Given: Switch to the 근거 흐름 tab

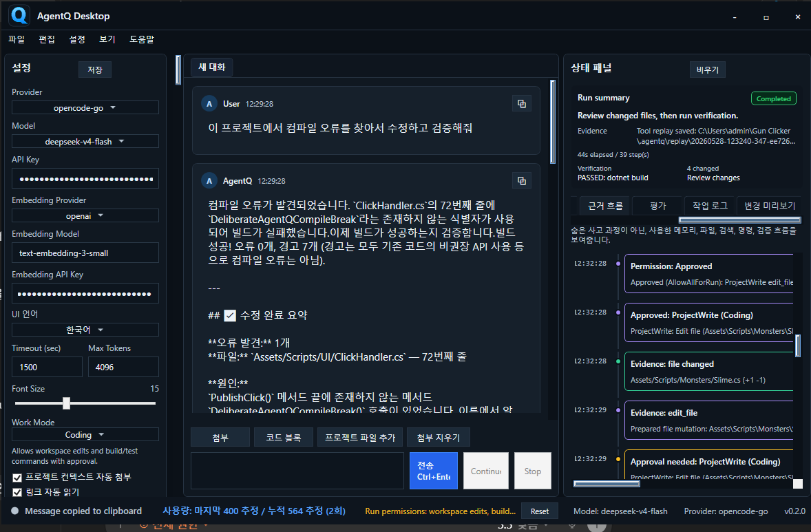Looking at the screenshot, I should (605, 206).
